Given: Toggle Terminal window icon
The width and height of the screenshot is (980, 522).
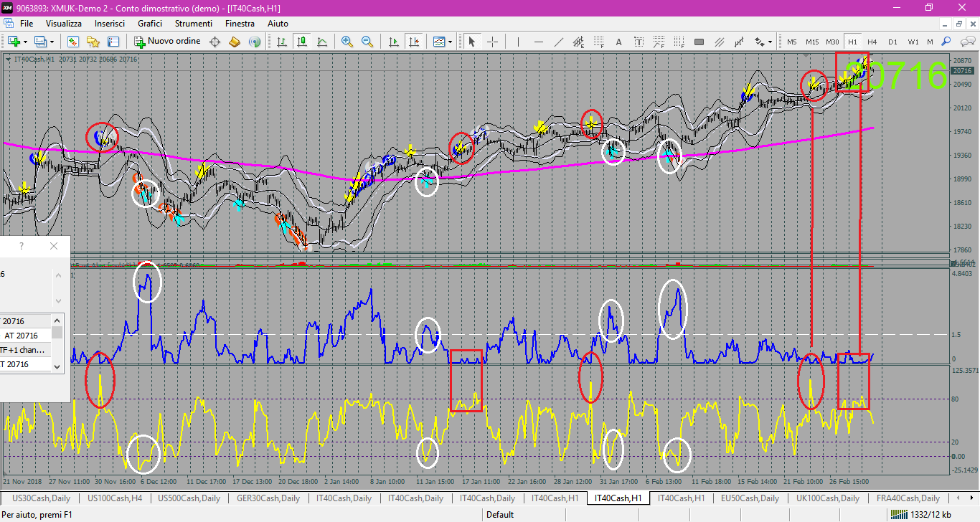Looking at the screenshot, I should (113, 42).
